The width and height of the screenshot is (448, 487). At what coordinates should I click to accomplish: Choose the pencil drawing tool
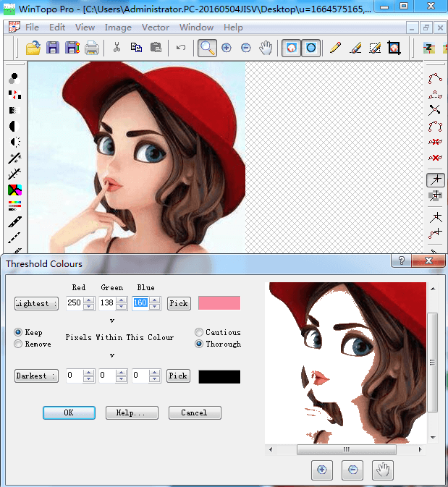coord(335,48)
